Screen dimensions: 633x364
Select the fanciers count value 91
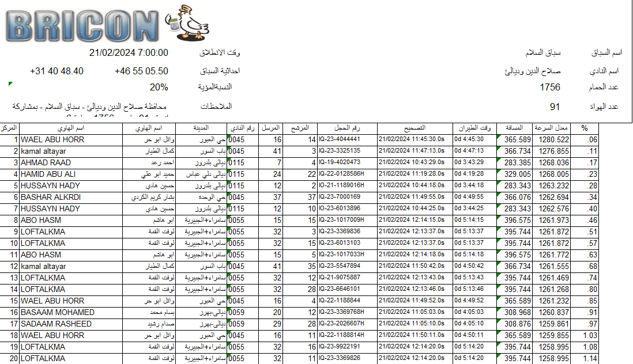click(x=555, y=107)
